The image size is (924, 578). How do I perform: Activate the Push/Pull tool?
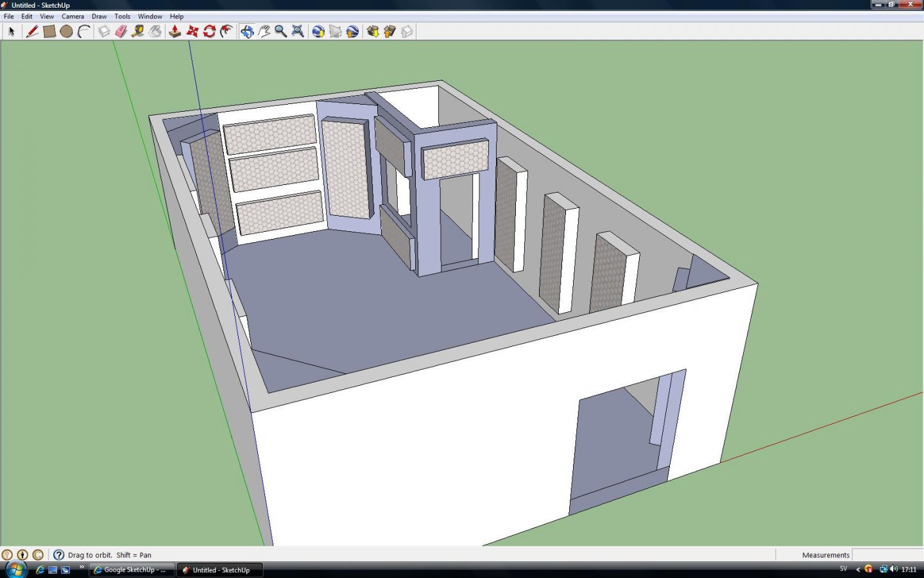[175, 31]
